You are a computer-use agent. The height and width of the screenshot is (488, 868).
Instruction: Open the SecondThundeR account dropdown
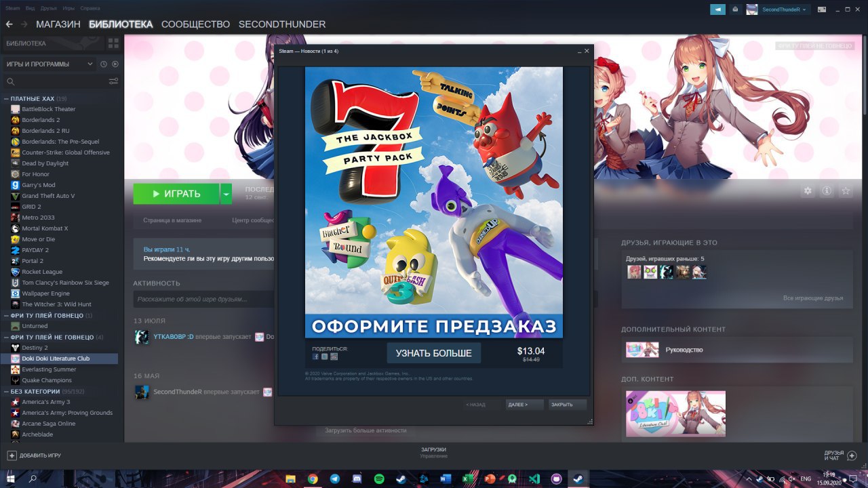click(x=784, y=9)
